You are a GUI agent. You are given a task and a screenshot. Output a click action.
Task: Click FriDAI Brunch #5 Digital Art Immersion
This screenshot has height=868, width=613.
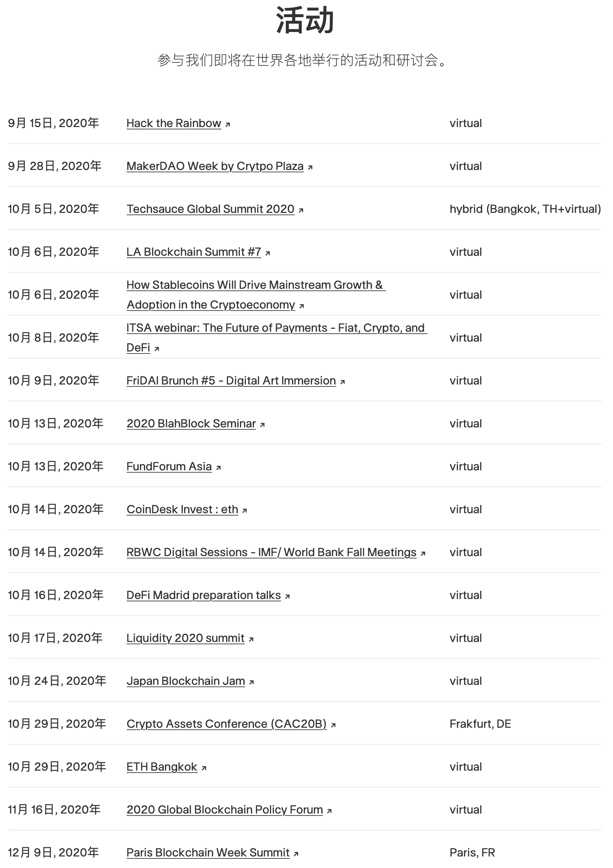(x=231, y=381)
